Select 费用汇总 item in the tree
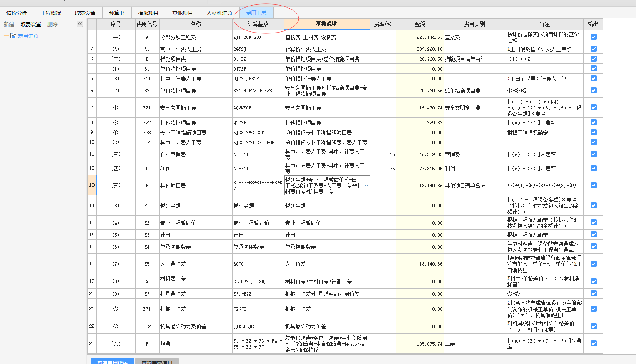The width and height of the screenshot is (636, 364). (x=28, y=36)
